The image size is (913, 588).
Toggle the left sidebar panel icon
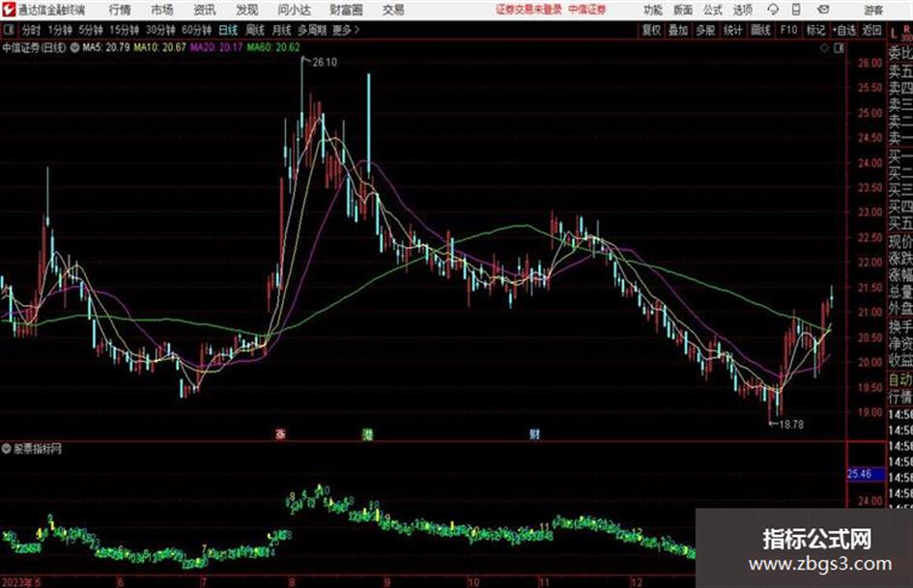[x=8, y=30]
